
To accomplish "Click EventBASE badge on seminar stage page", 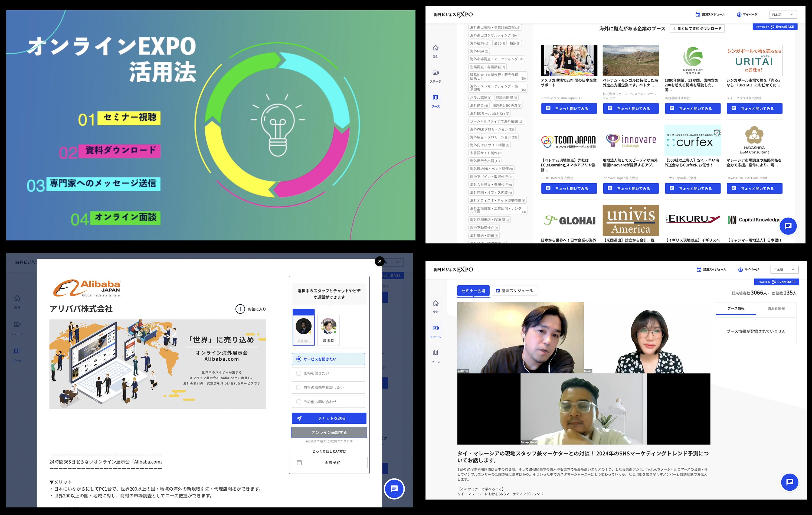I will (x=776, y=282).
